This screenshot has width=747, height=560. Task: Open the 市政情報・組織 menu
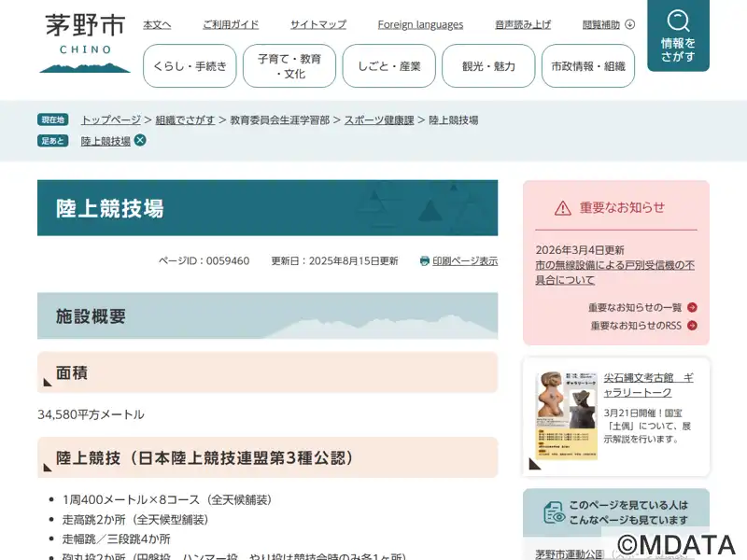pos(588,66)
